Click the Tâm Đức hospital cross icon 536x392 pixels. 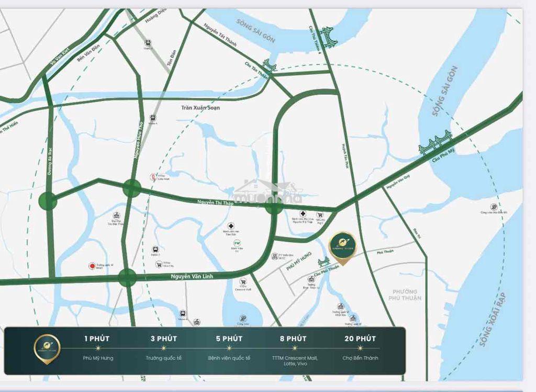pos(231,226)
